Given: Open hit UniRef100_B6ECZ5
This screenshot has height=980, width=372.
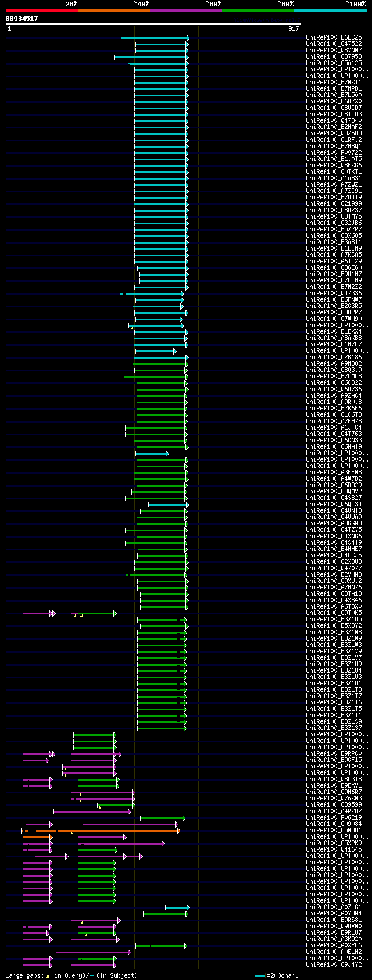Looking at the screenshot, I should pos(334,38).
